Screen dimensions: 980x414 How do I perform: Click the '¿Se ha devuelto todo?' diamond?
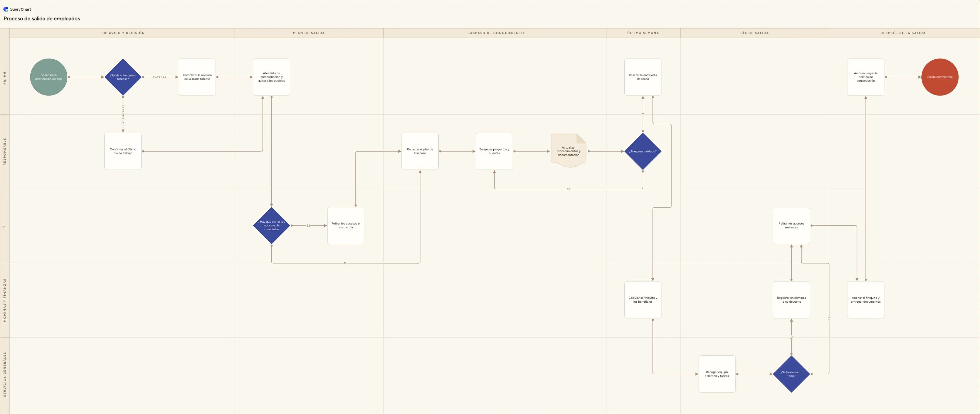pyautogui.click(x=791, y=374)
